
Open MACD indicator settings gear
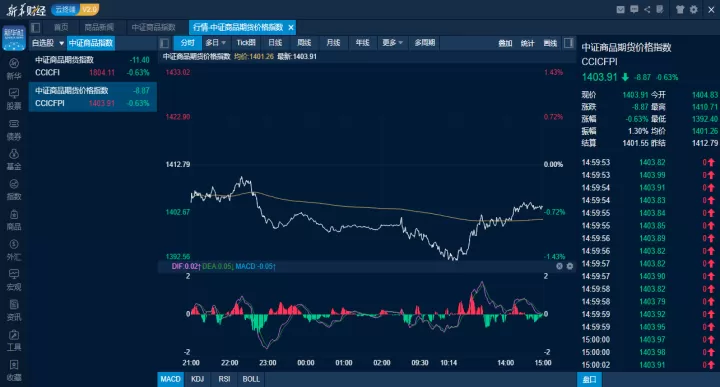click(x=570, y=266)
